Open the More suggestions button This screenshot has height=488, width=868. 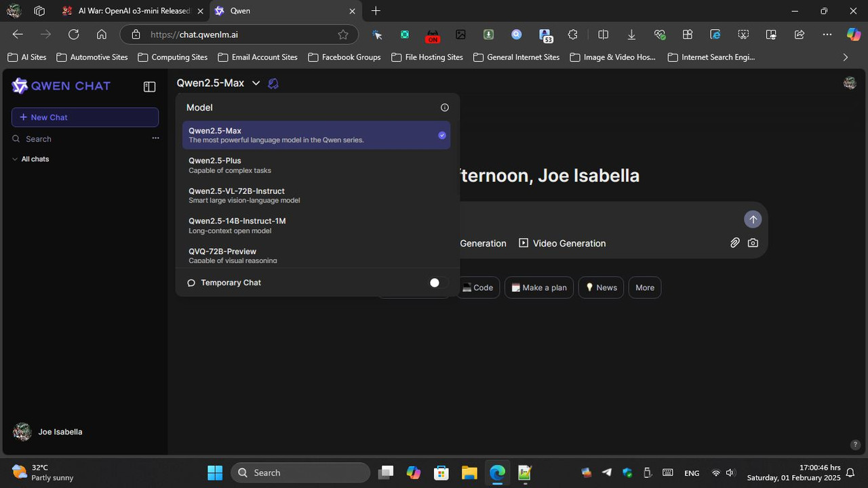645,287
